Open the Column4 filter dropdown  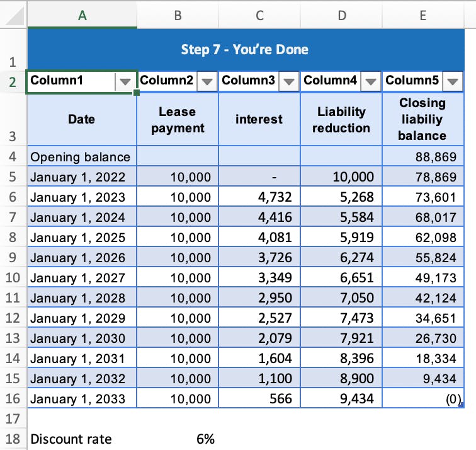coord(371,81)
